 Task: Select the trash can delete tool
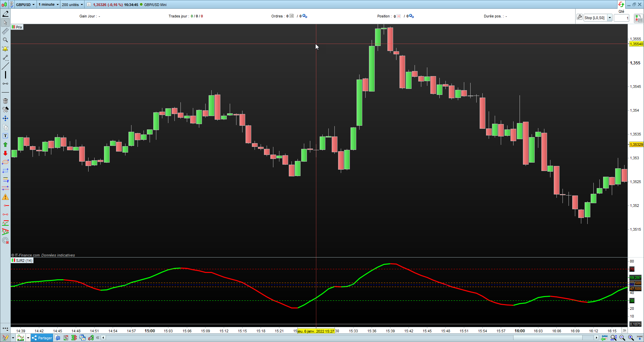5,101
